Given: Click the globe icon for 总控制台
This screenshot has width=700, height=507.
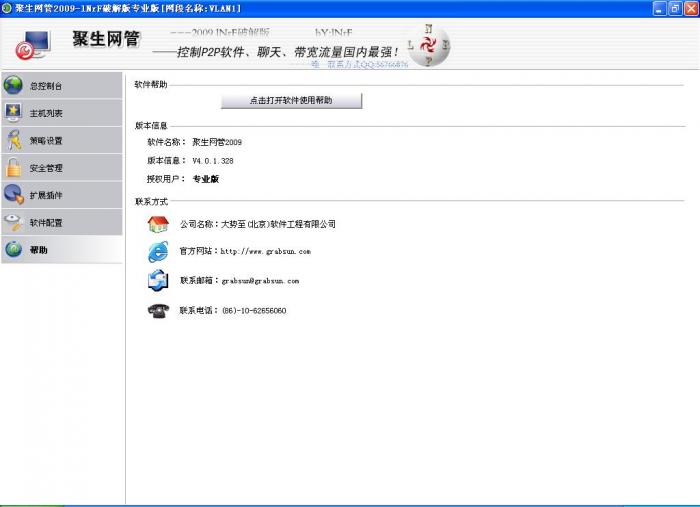Looking at the screenshot, I should pos(14,86).
